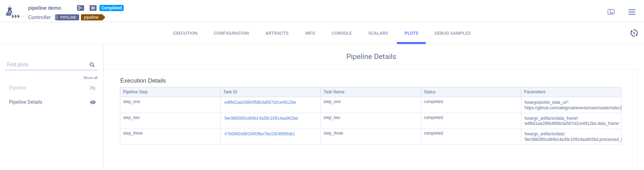This screenshot has width=644, height=170.
Task: Focus the Find plots search field
Action: (x=47, y=65)
